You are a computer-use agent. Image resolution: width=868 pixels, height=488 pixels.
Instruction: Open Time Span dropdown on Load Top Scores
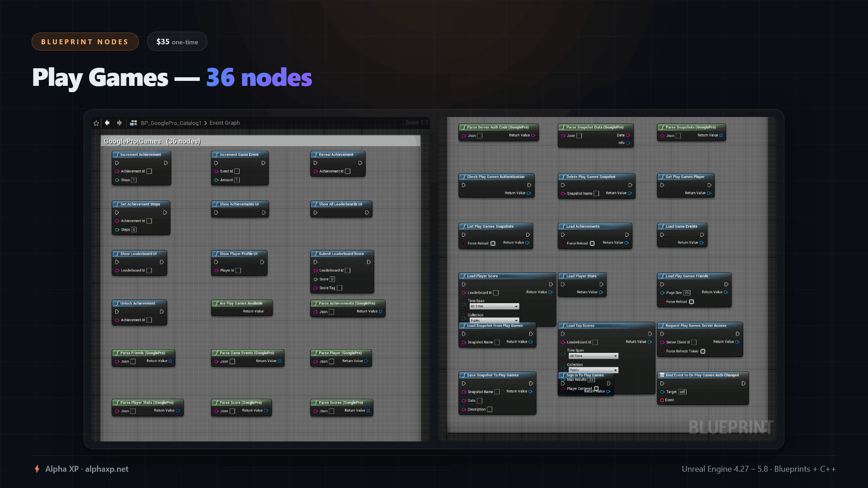(593, 356)
